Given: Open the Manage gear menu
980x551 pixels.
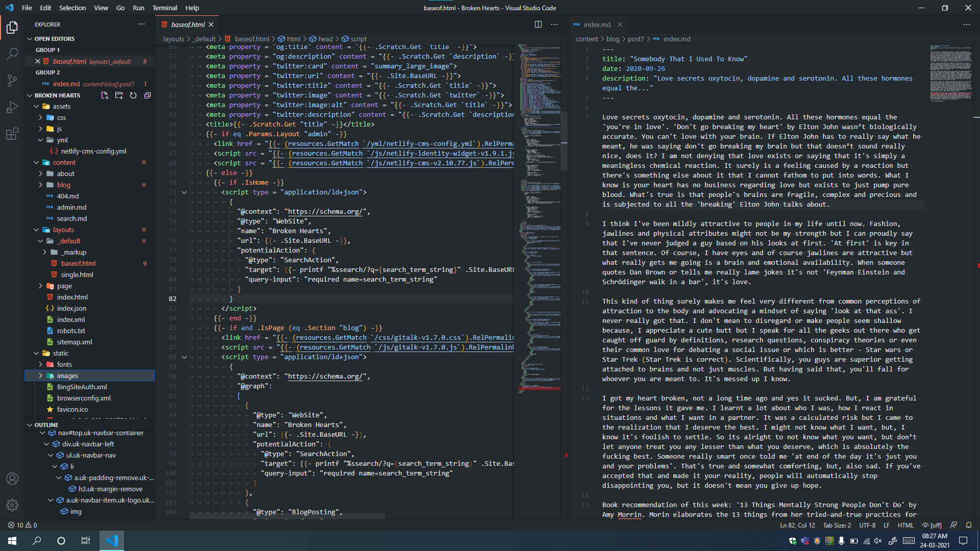Looking at the screenshot, I should [12, 505].
